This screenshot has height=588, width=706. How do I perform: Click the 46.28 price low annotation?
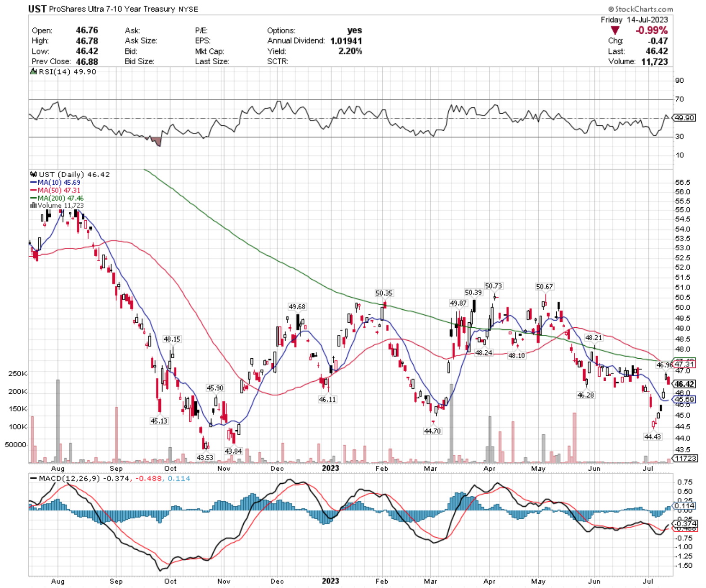click(585, 395)
